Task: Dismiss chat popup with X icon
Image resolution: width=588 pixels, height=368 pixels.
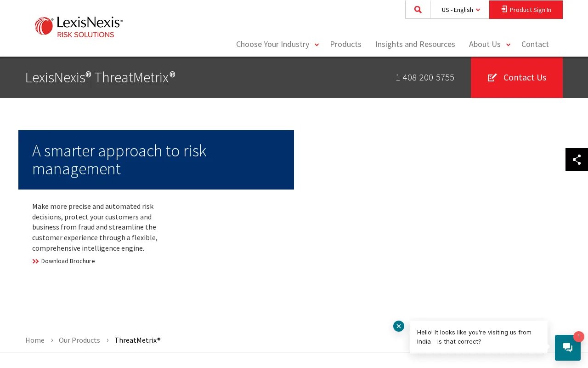Action: [399, 326]
